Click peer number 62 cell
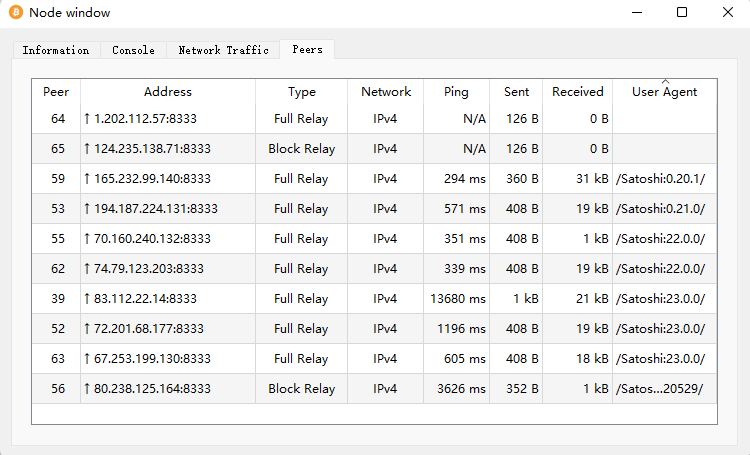This screenshot has width=750, height=455. coord(57,269)
